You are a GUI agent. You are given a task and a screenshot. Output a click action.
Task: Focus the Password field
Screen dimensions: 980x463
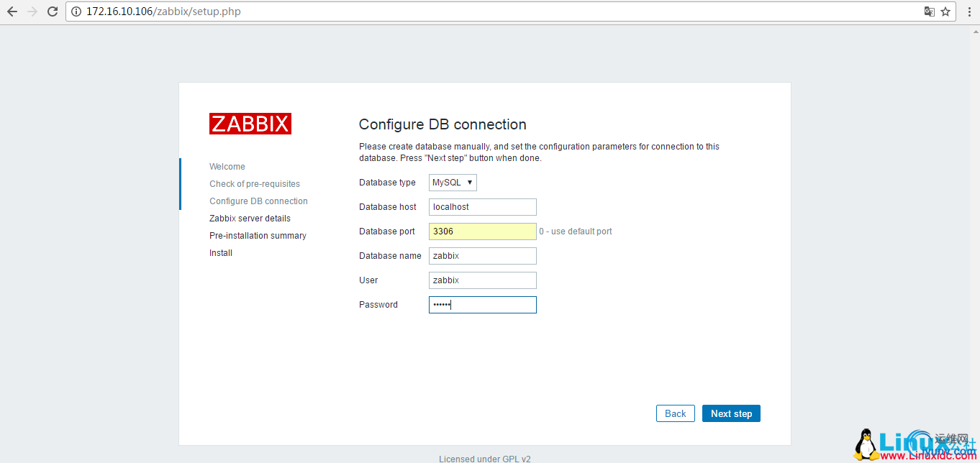point(482,305)
